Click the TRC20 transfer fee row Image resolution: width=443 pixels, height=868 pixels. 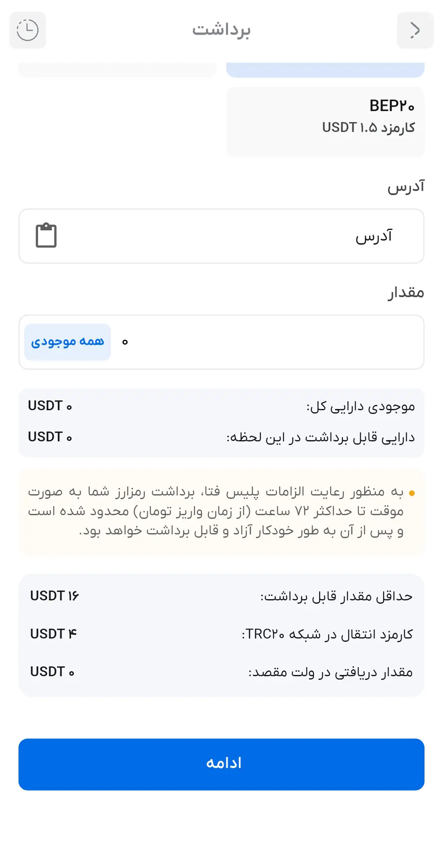tap(221, 634)
